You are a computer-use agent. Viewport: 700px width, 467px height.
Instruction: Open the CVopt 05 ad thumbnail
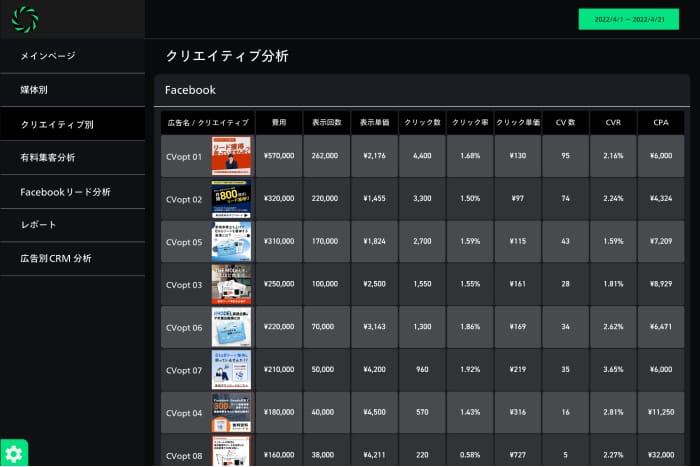pos(231,242)
